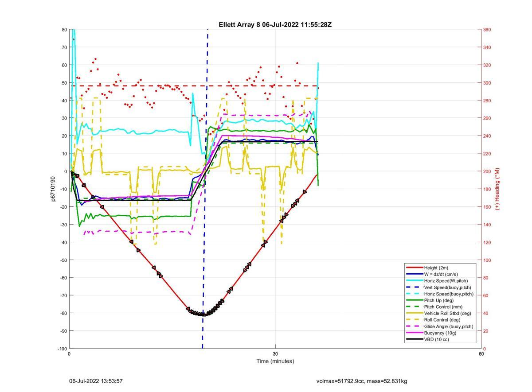The width and height of the screenshot is (532, 392).
Task: Click the red heading tick label '280'
Action: point(487,101)
